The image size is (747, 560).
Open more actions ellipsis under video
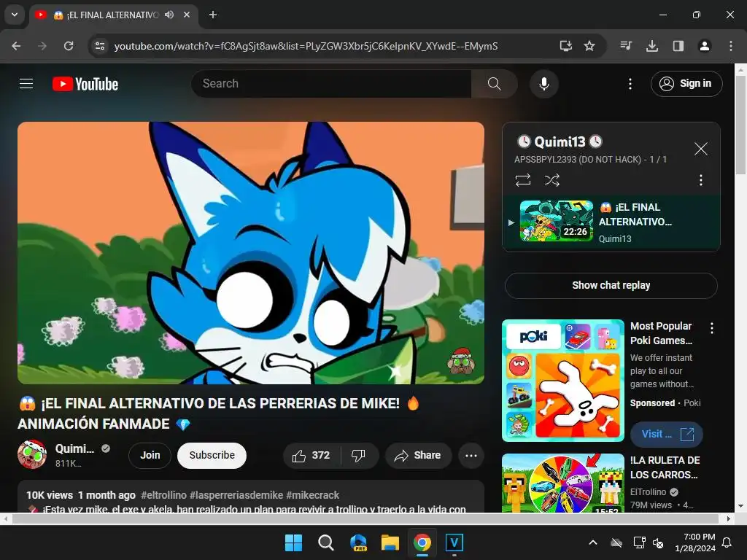[471, 456]
